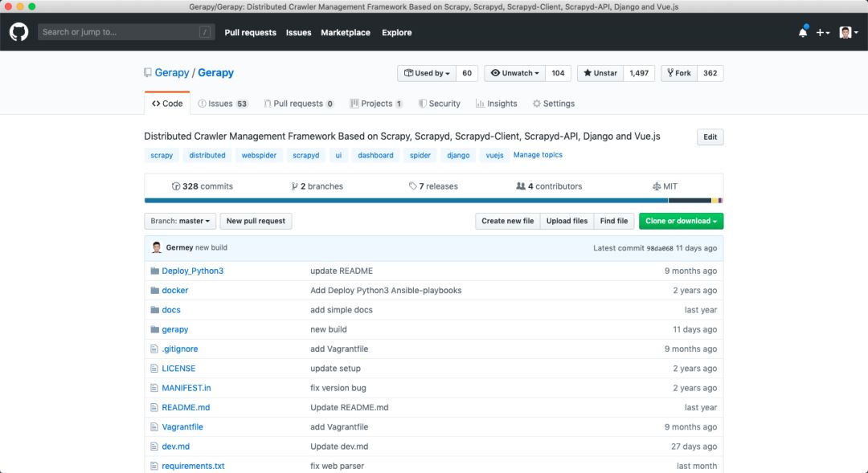Click the dashboard topic tag
The height and width of the screenshot is (473, 868).
[x=375, y=156]
